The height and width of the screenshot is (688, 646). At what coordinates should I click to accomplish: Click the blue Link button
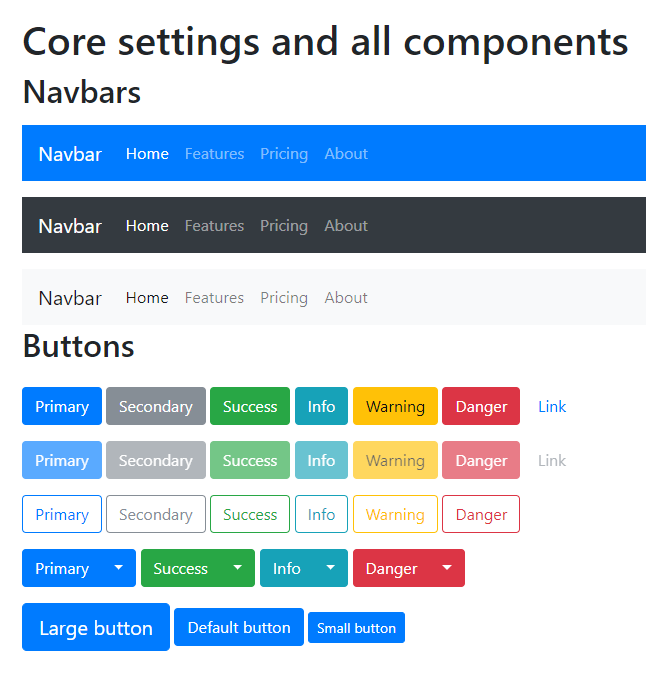point(552,406)
